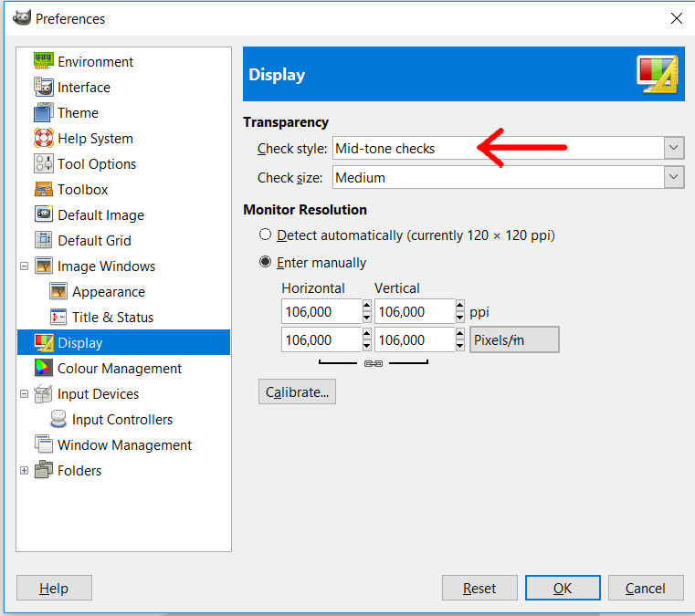Open the Input Controllers page
This screenshot has height=616, width=695.
(x=122, y=420)
